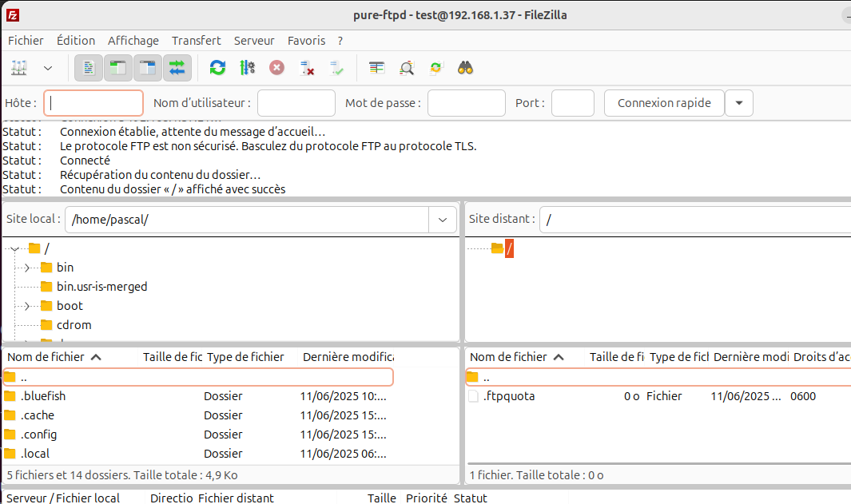Search files with binoculars icon
Viewport: 851px width, 504px height.
465,68
